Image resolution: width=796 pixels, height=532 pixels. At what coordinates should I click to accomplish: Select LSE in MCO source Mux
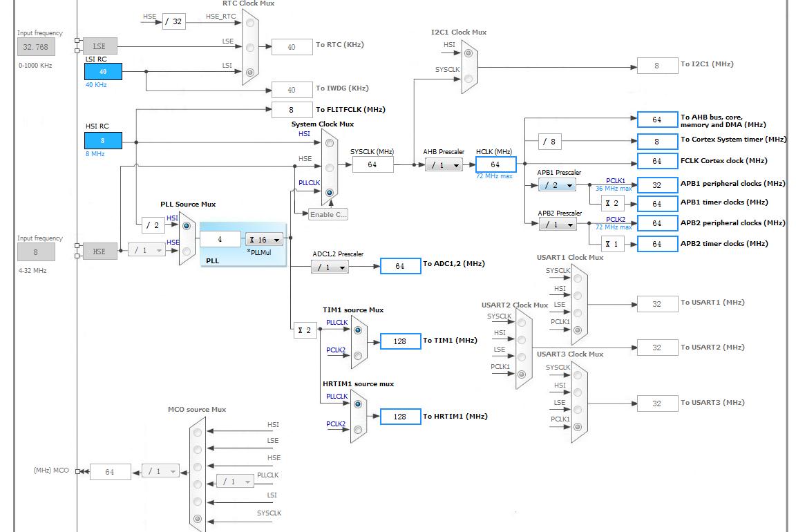point(198,450)
